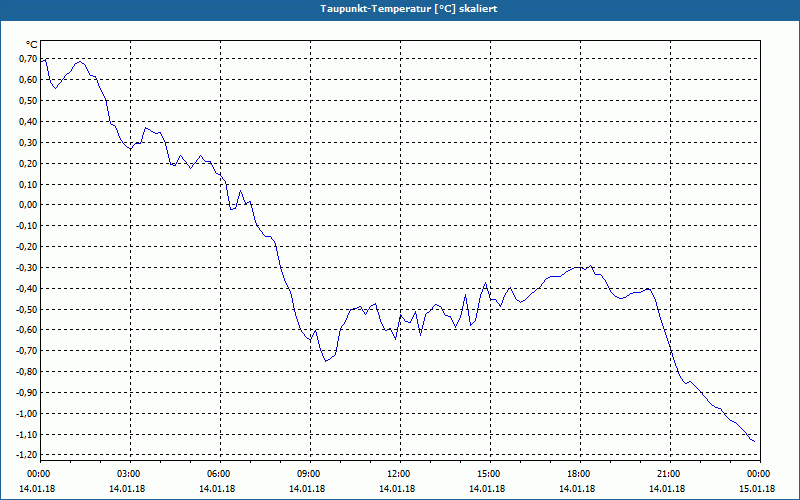Click the chart title 'Taupunkt-Temperatur [°C] skaliert'
Image resolution: width=800 pixels, height=500 pixels.
point(409,9)
